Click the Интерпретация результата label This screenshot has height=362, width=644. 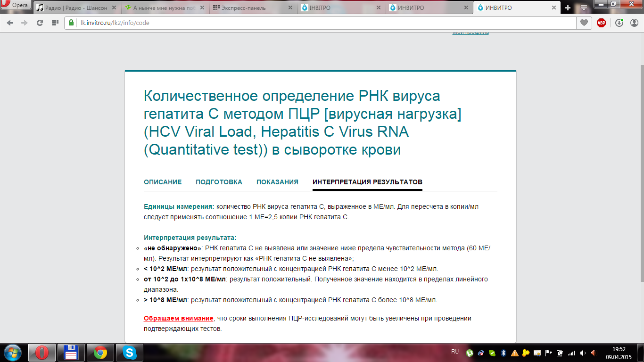point(190,238)
